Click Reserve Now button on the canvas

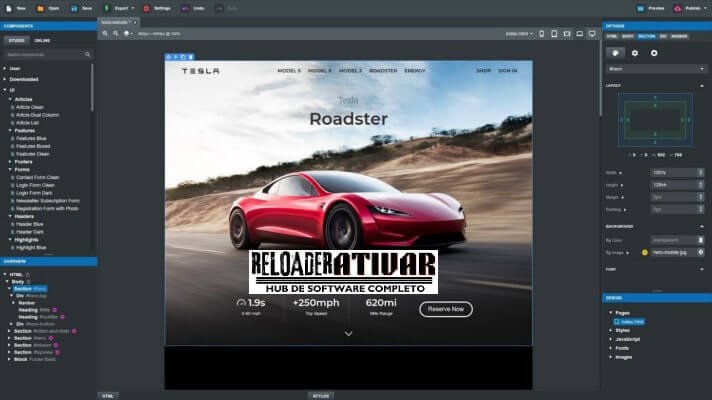pyautogui.click(x=446, y=309)
